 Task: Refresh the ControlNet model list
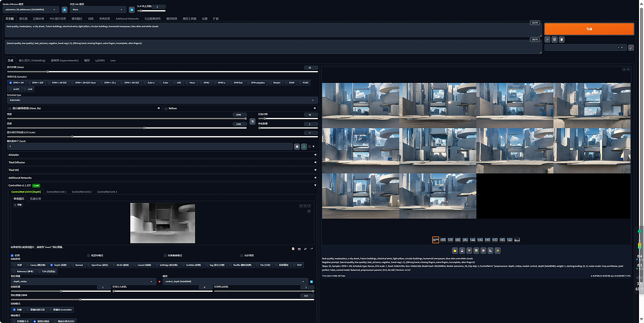(x=311, y=282)
